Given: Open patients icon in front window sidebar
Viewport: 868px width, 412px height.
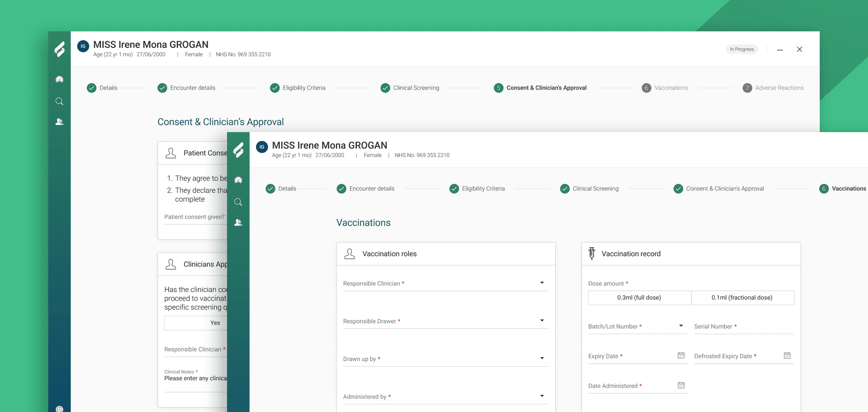Looking at the screenshot, I should 238,223.
